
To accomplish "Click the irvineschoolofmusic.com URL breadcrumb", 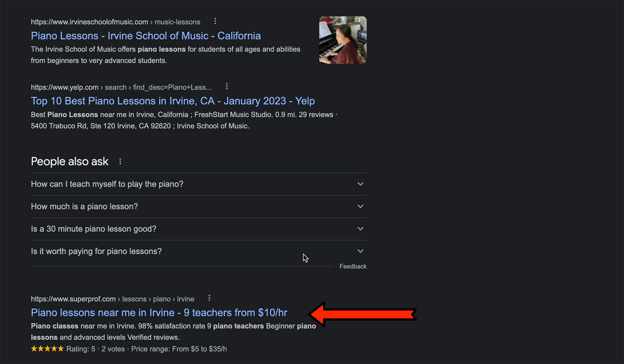I will 115,22.
